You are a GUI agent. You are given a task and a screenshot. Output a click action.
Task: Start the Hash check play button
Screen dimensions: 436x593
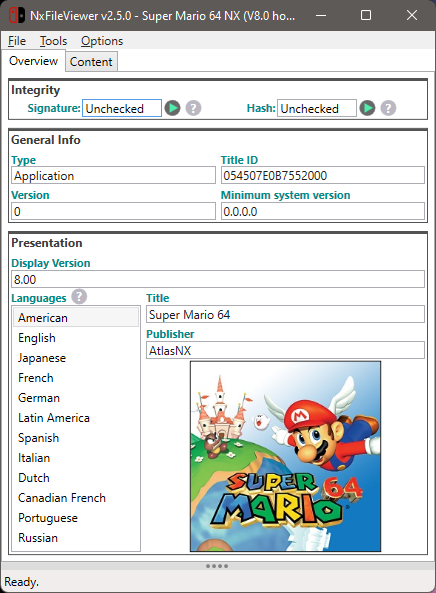tap(367, 108)
